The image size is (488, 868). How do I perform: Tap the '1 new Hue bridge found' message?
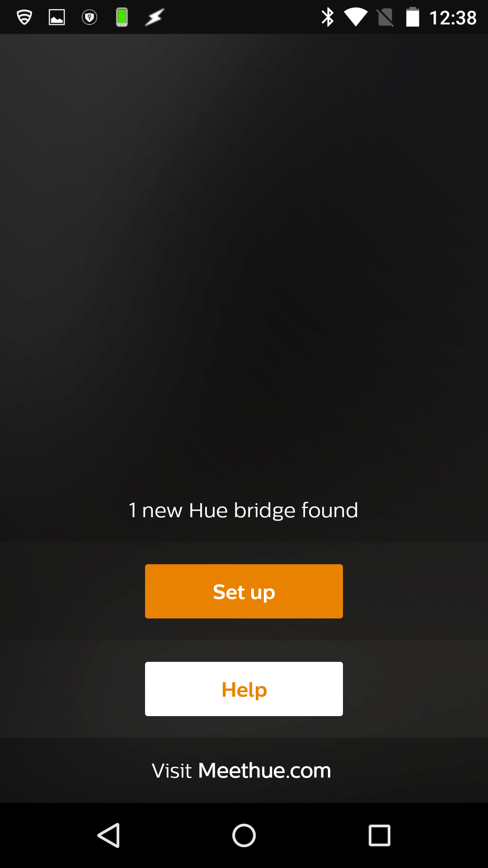(244, 510)
